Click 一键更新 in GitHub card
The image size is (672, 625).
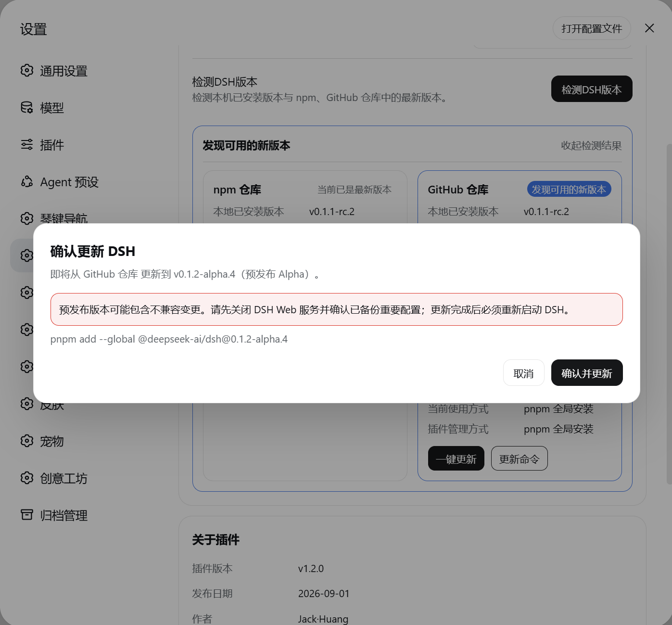point(456,459)
